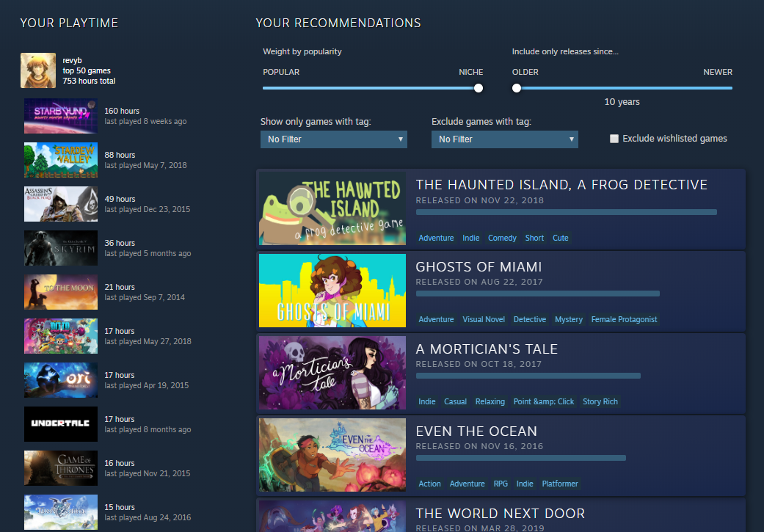Click the Visual Novel tag

[484, 319]
